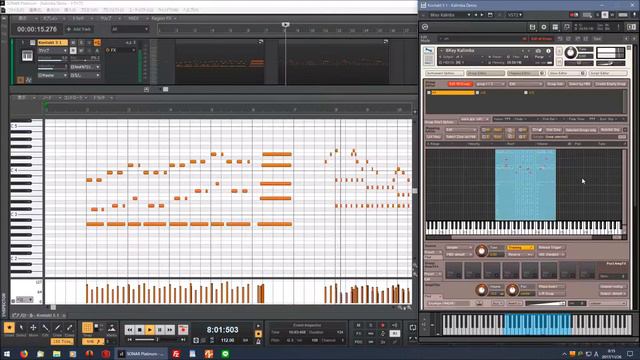640x360 pixels.
Task: Turn the instrument Tune knob
Action: [x=570, y=52]
